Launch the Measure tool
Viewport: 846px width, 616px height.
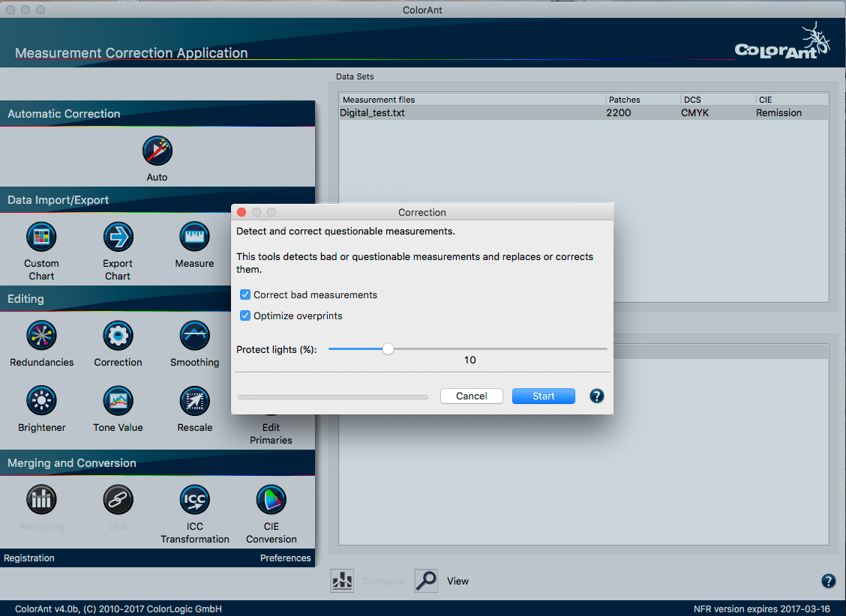click(194, 238)
